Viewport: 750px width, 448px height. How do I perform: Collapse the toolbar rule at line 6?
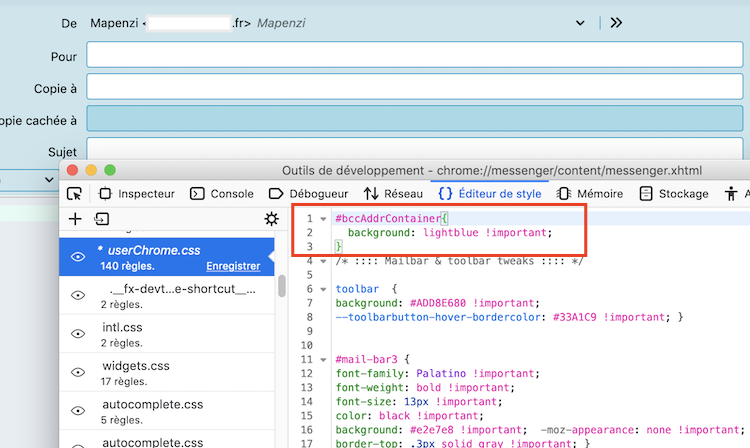point(323,289)
